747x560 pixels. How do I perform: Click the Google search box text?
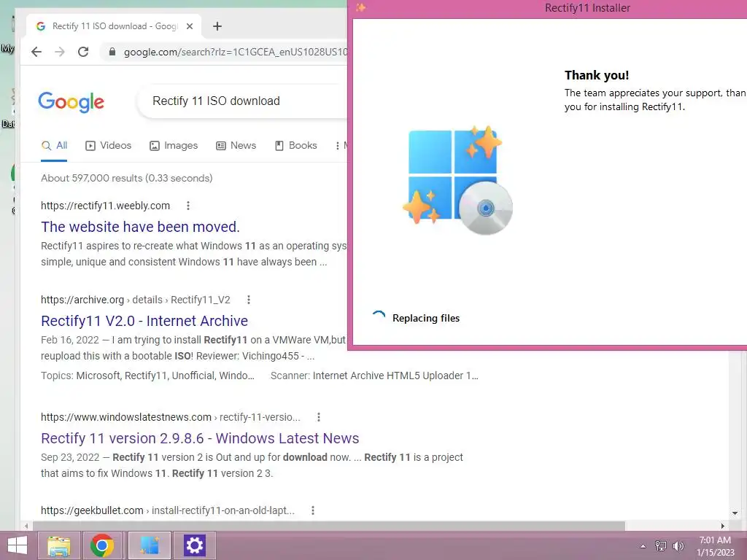click(x=216, y=101)
